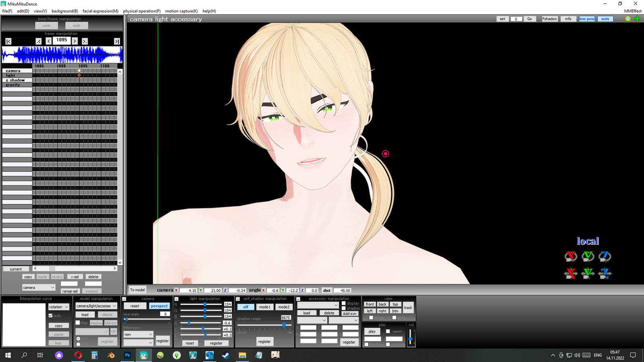Select the camera keyframe diamond at frame 1095
Screen dimensions: 644x362
coord(79,71)
